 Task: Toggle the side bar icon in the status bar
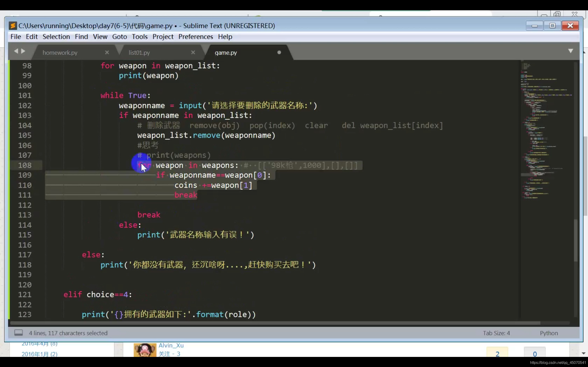tap(18, 333)
